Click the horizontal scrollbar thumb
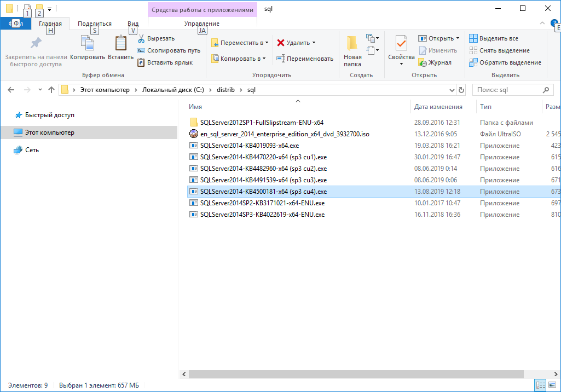561x392 pixels. coord(356,374)
